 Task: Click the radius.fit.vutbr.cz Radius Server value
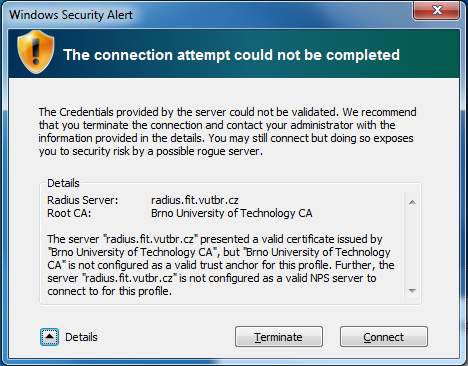click(195, 200)
